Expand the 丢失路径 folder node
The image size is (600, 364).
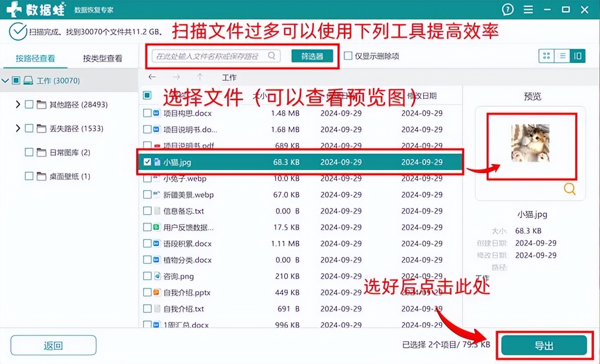click(18, 128)
